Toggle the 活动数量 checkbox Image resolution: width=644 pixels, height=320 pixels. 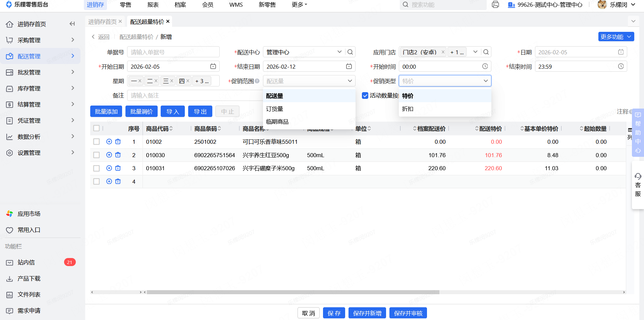coord(365,95)
